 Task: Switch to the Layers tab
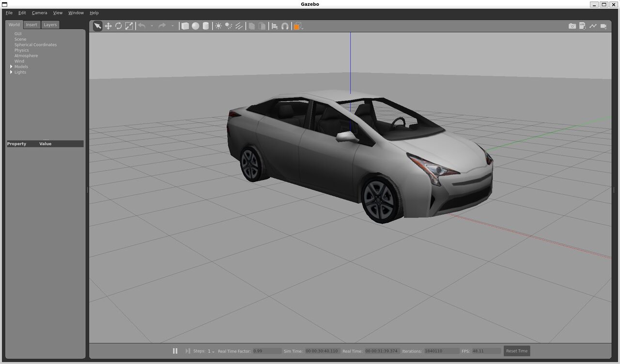click(x=50, y=25)
